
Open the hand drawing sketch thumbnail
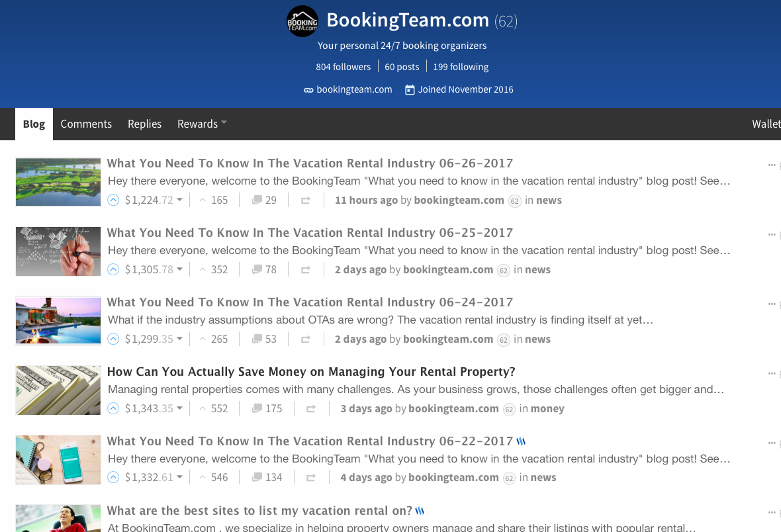coord(58,251)
